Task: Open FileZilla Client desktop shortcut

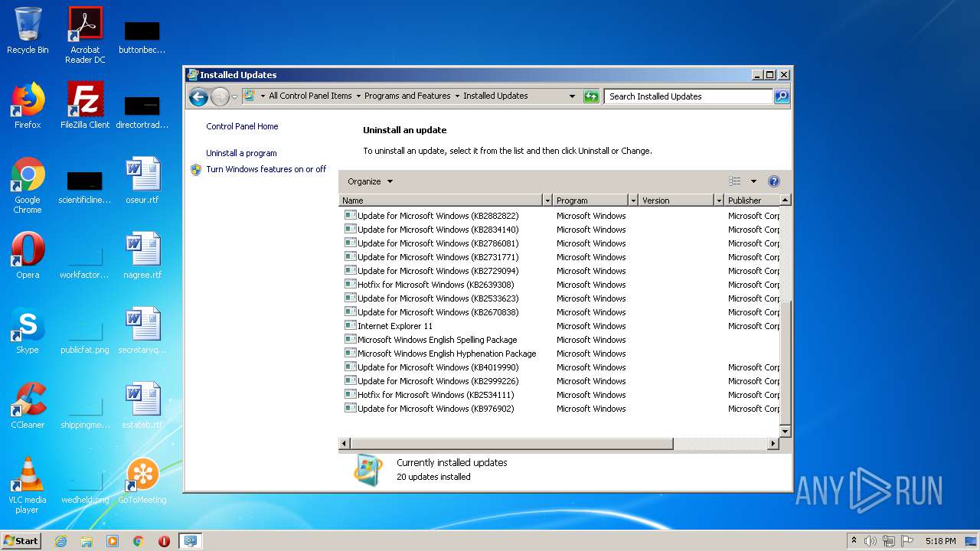Action: pos(85,106)
